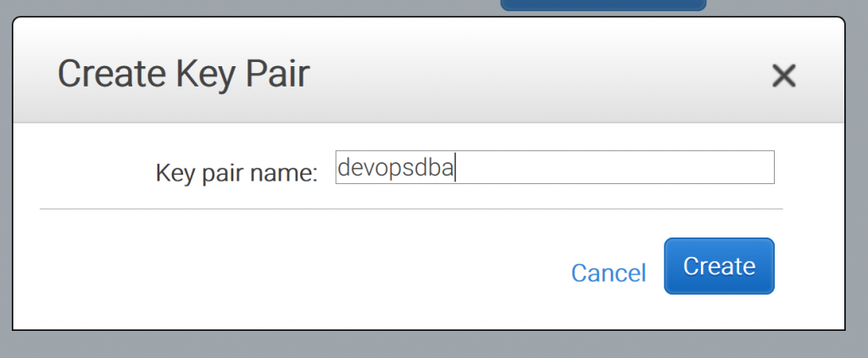
Task: Dismiss dialog using the Cancel link
Action: tap(609, 272)
